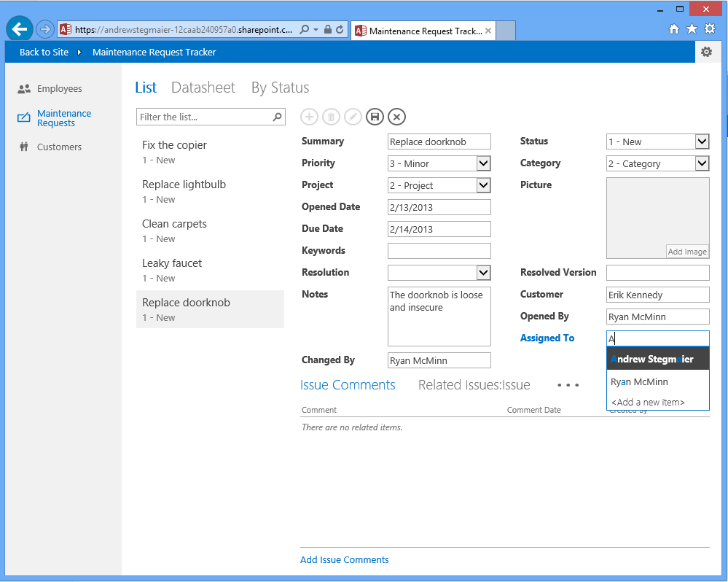
Task: Open the Resolution dropdown
Action: click(483, 273)
